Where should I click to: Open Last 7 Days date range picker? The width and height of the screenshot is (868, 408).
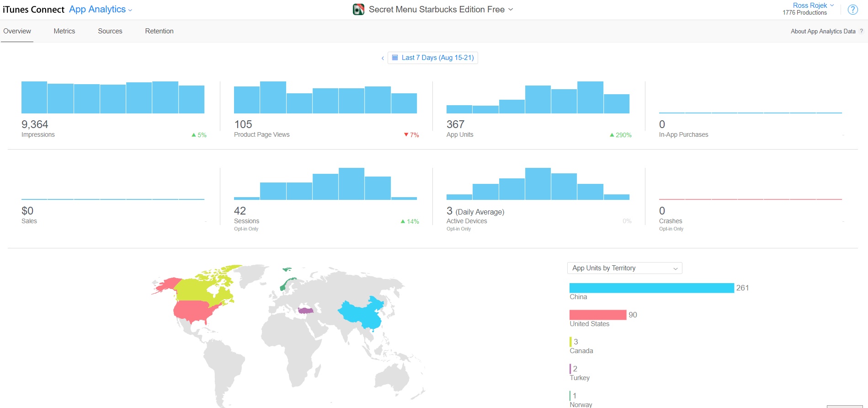tap(432, 58)
